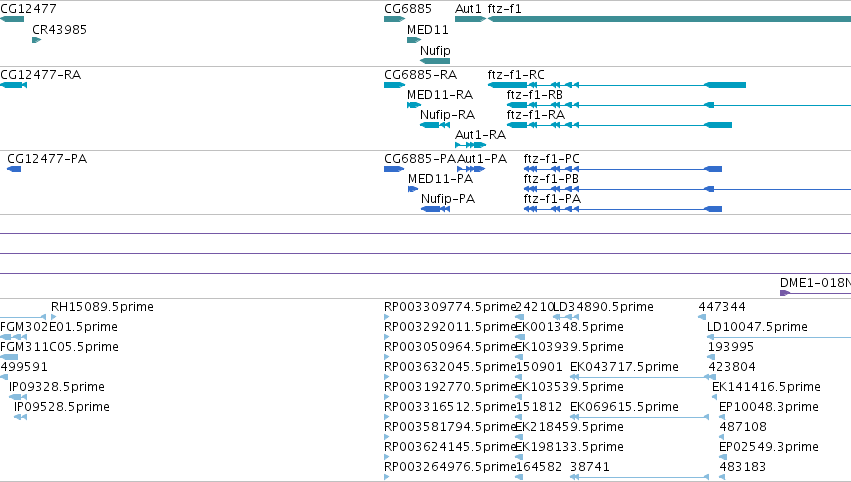Viewport: 851px width, 482px height.
Task: Select the CR43985 gene arrow glyph
Action: tap(36, 40)
